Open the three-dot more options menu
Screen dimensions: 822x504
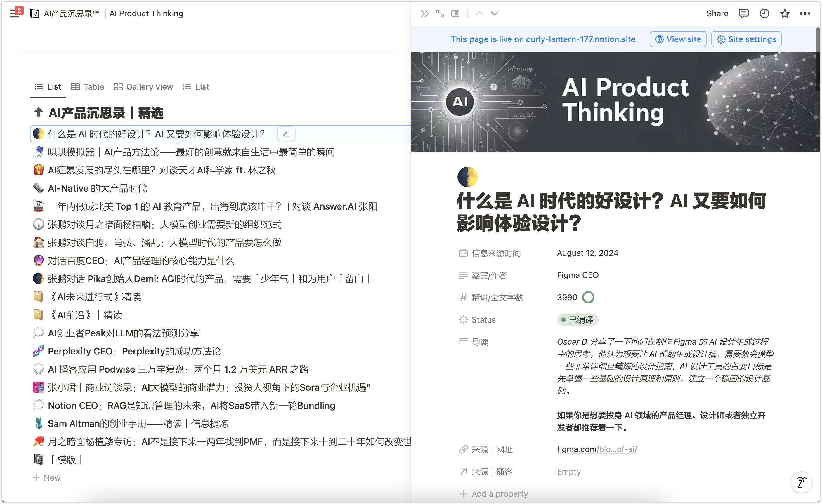pos(805,14)
